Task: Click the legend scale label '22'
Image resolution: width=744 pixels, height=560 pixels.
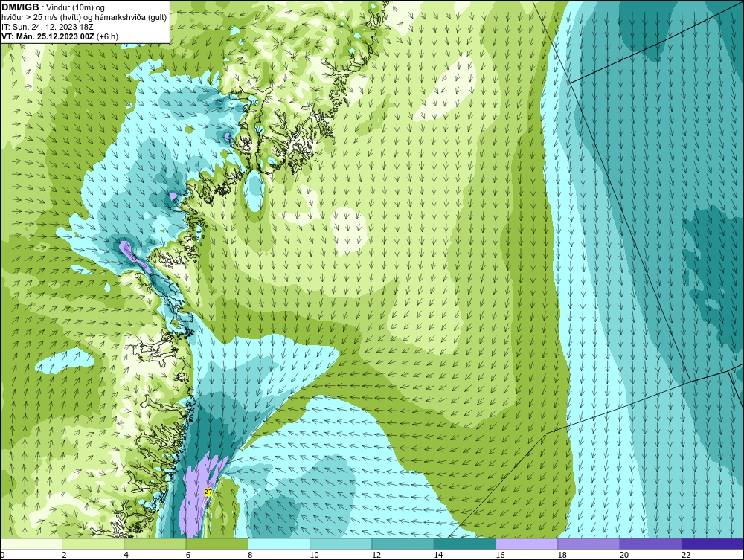Action: (686, 555)
